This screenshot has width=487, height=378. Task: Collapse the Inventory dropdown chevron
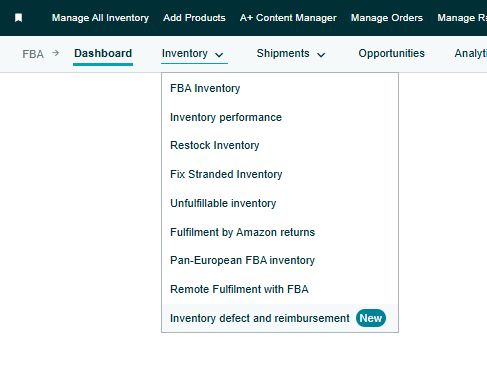219,55
